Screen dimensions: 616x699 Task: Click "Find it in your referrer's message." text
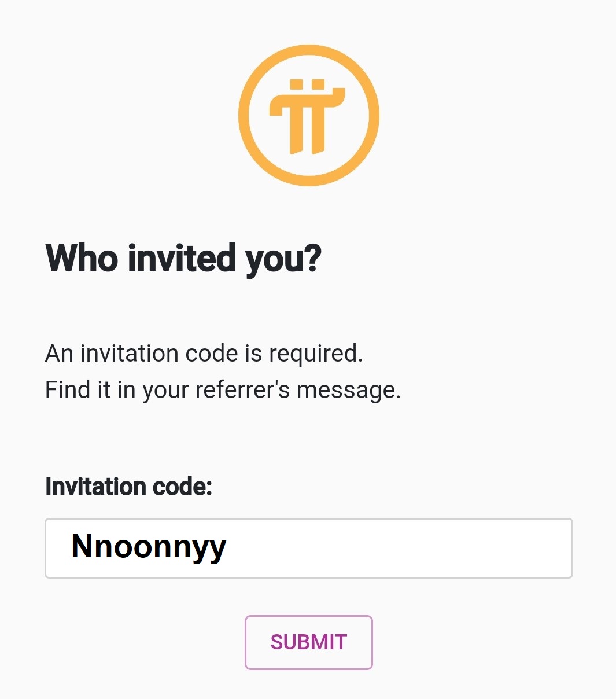tap(223, 390)
